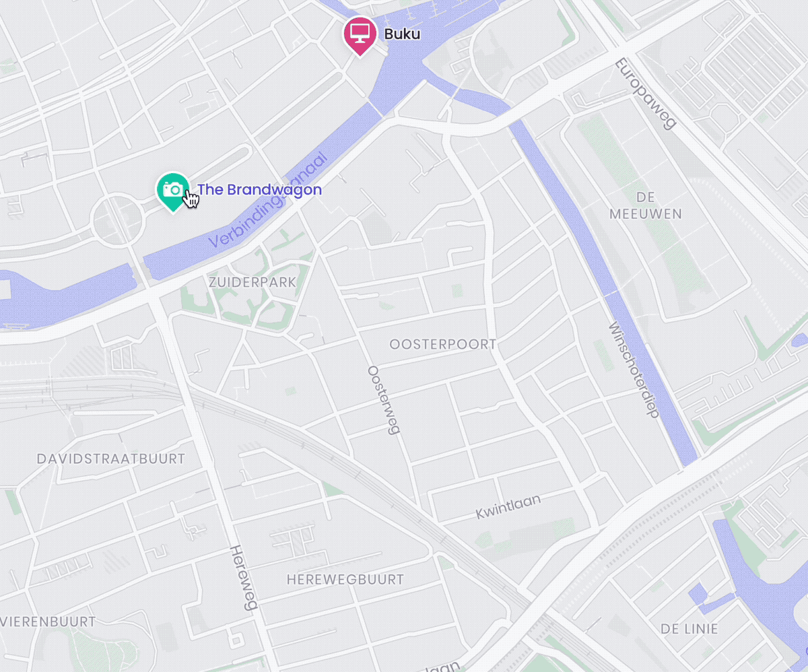
Task: Click the DAVIDSTRAATBUURT neighborhood label
Action: [110, 459]
